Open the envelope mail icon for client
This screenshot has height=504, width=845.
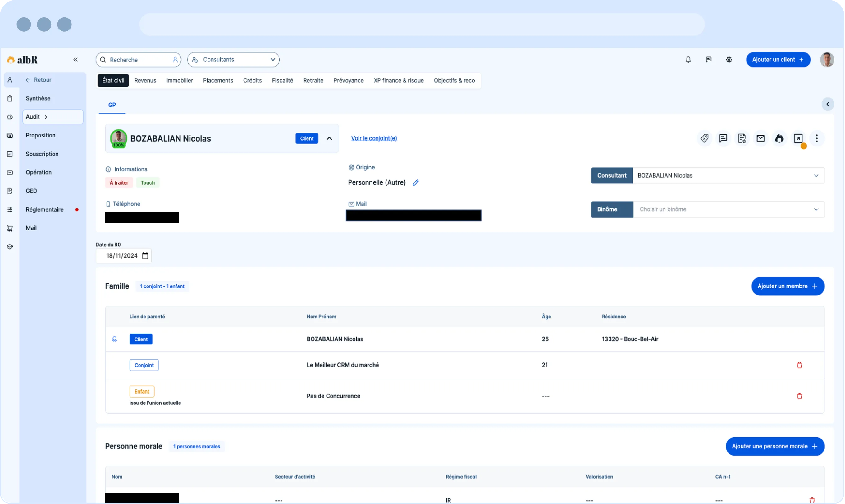point(760,138)
